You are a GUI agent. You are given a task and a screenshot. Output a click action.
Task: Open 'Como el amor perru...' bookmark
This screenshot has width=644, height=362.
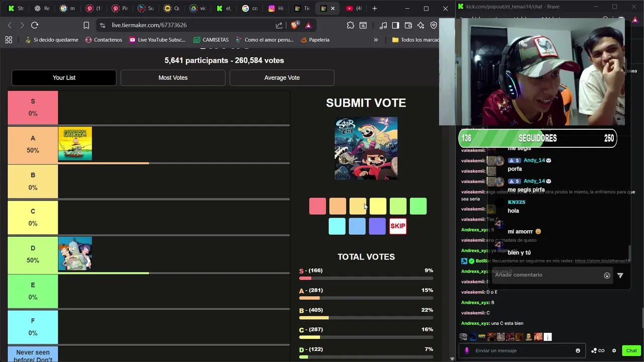tap(264, 40)
